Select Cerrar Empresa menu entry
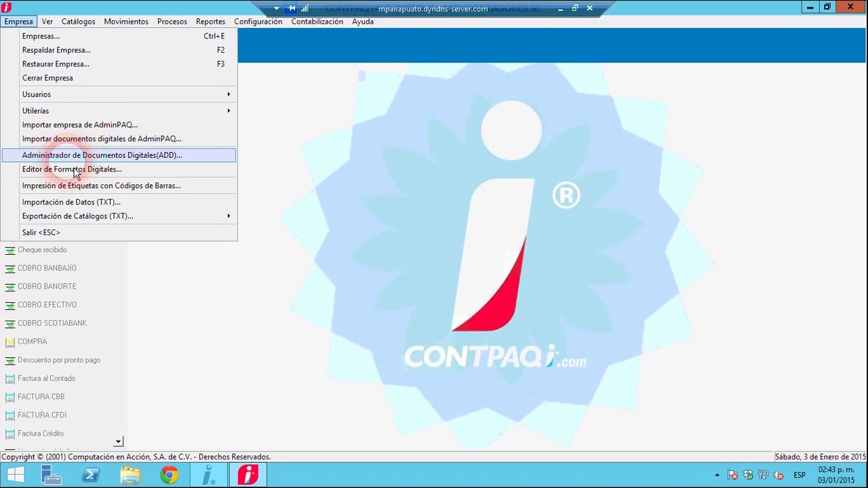This screenshot has height=488, width=868. coord(119,78)
